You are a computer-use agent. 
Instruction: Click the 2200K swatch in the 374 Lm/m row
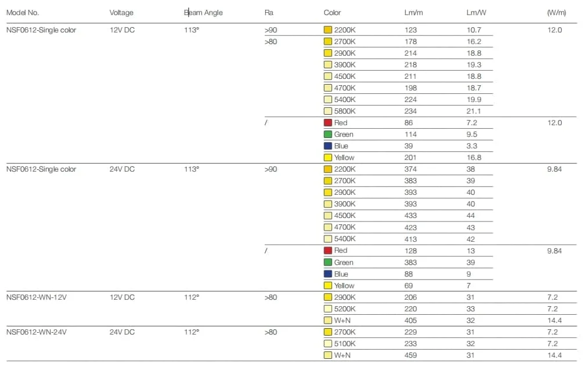(x=328, y=169)
